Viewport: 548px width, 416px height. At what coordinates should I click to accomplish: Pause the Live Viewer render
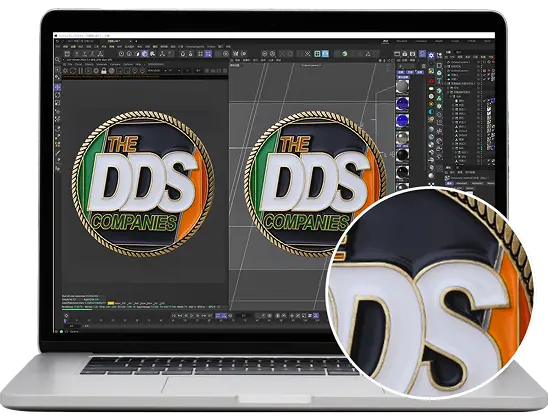(81, 71)
